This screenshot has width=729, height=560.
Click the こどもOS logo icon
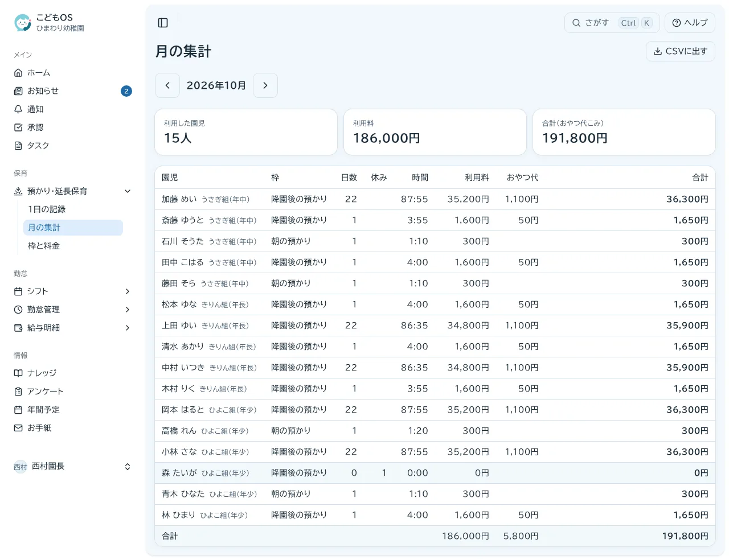tap(23, 23)
